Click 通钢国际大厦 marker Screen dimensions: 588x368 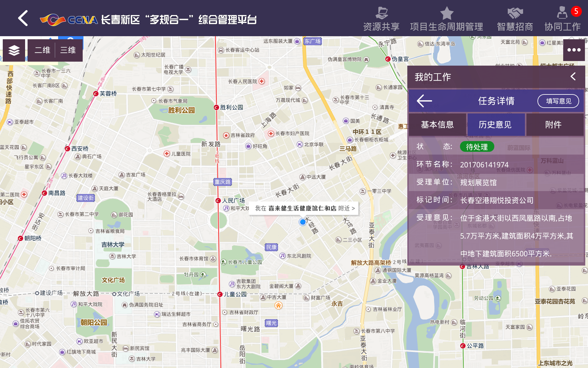click(x=378, y=270)
